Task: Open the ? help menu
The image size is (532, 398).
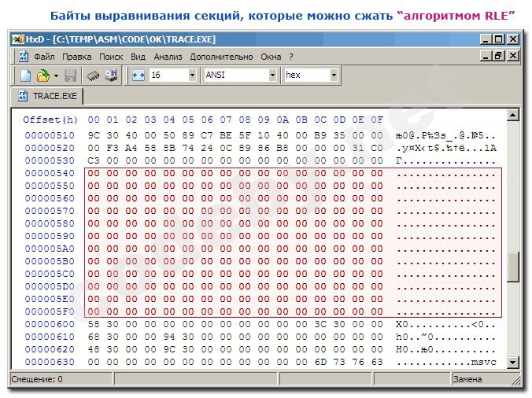Action: pyautogui.click(x=291, y=57)
